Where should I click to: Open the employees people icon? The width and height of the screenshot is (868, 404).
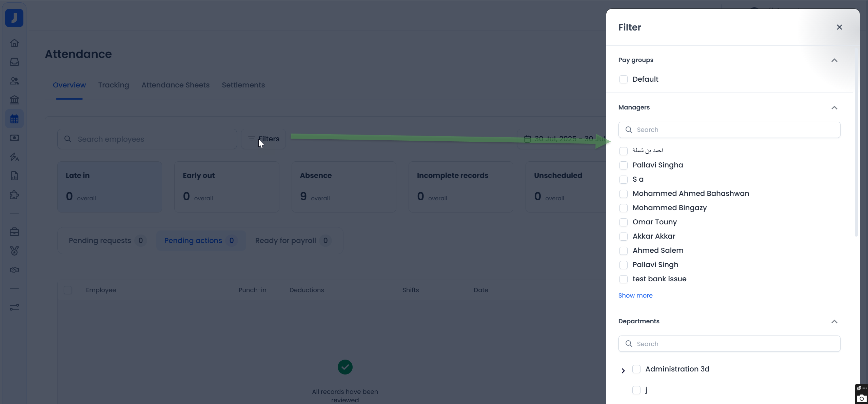click(x=14, y=81)
